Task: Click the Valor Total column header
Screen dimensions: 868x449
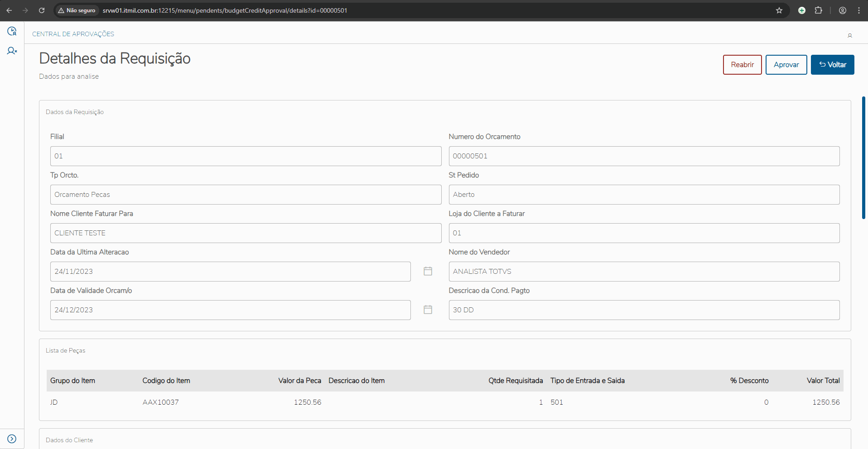Action: [x=823, y=381]
